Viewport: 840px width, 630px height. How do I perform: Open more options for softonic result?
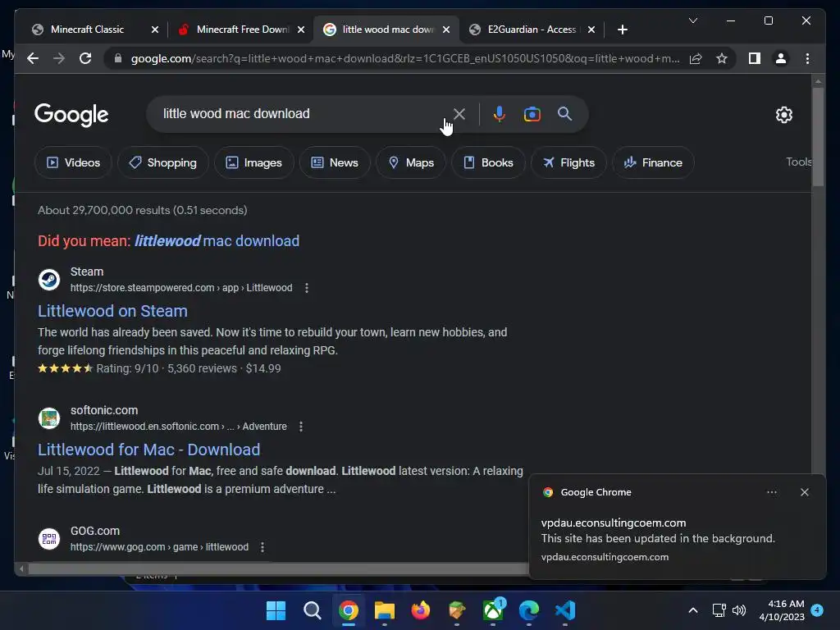tap(300, 427)
